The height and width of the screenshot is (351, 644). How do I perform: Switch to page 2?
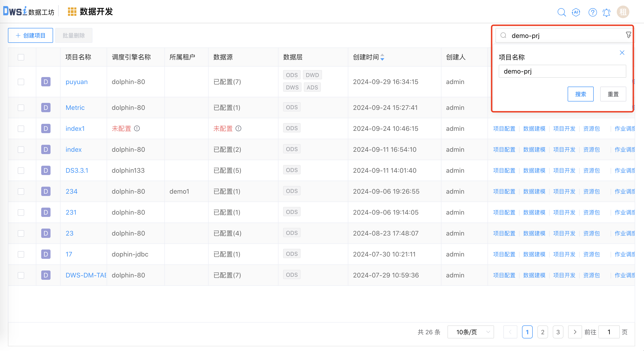coord(542,332)
